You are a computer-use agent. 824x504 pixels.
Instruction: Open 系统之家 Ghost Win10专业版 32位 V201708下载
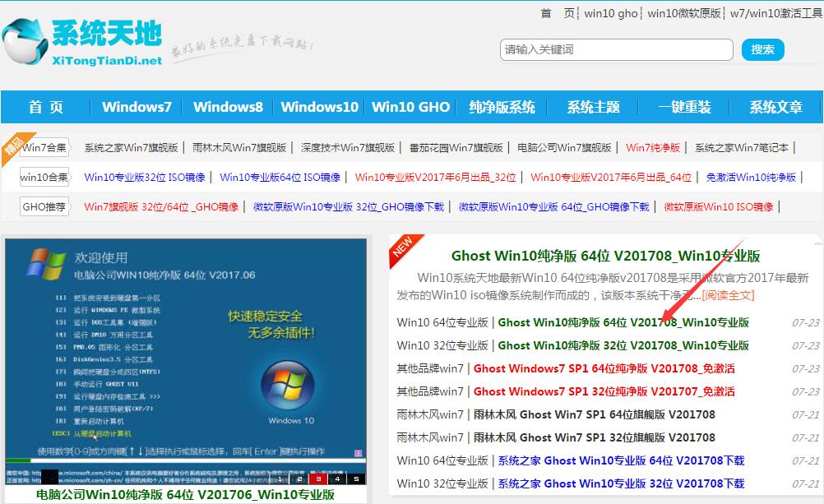coord(621,483)
